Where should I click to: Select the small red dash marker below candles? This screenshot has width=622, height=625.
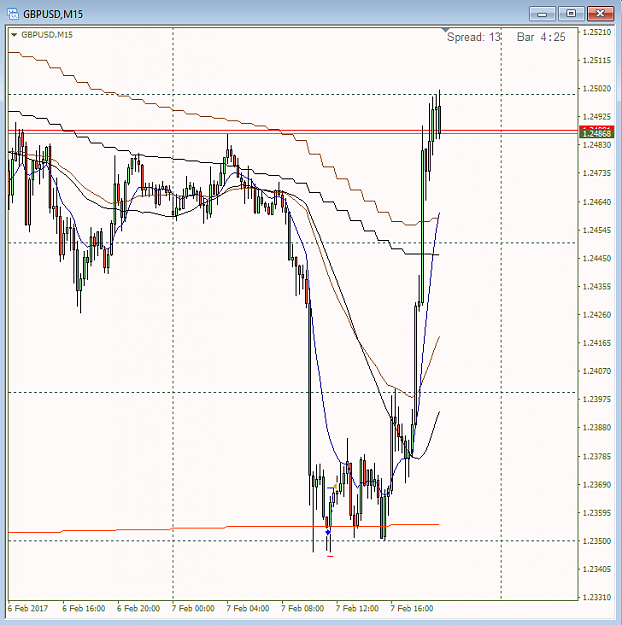(x=330, y=556)
